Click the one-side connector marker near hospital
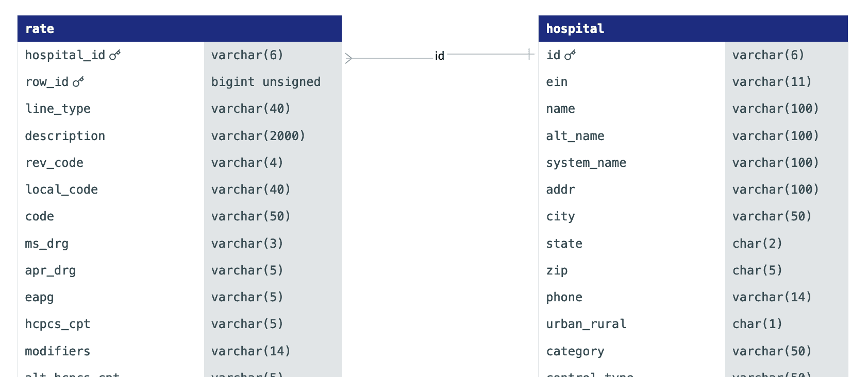This screenshot has width=868, height=377. 529,54
